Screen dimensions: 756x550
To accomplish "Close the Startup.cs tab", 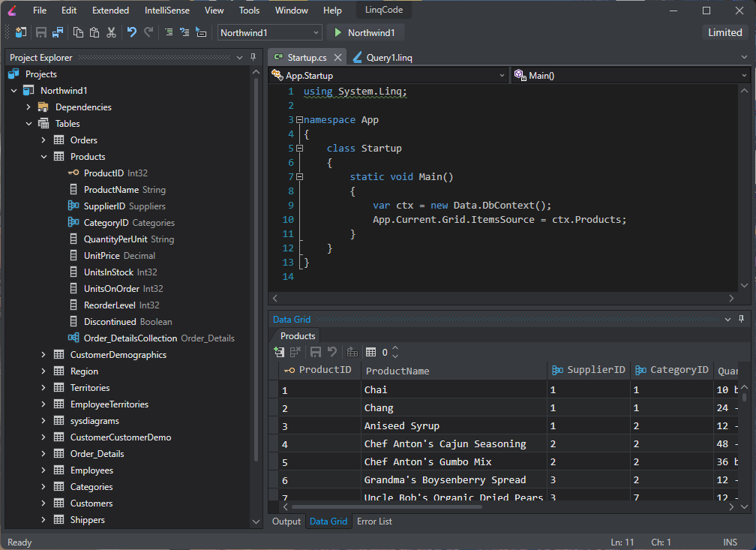I will click(338, 58).
